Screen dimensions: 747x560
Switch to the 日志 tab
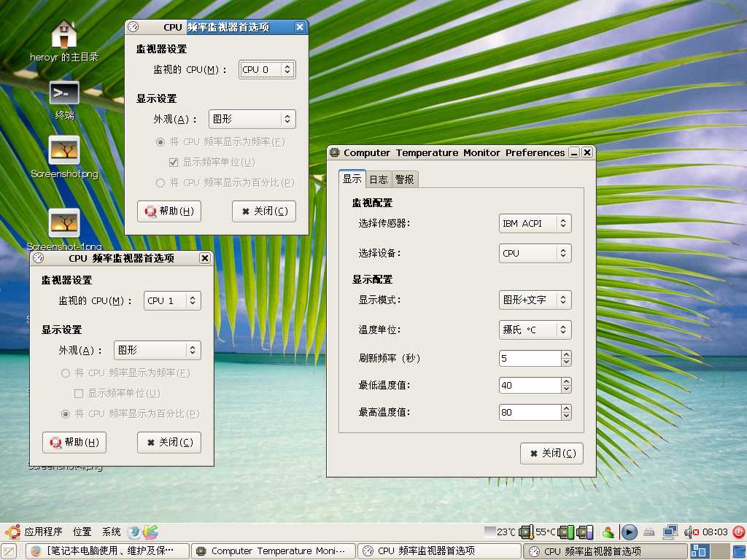(x=378, y=179)
